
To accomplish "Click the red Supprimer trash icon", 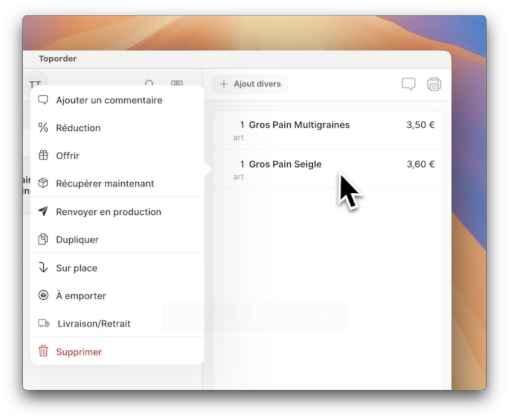I will pos(43,351).
